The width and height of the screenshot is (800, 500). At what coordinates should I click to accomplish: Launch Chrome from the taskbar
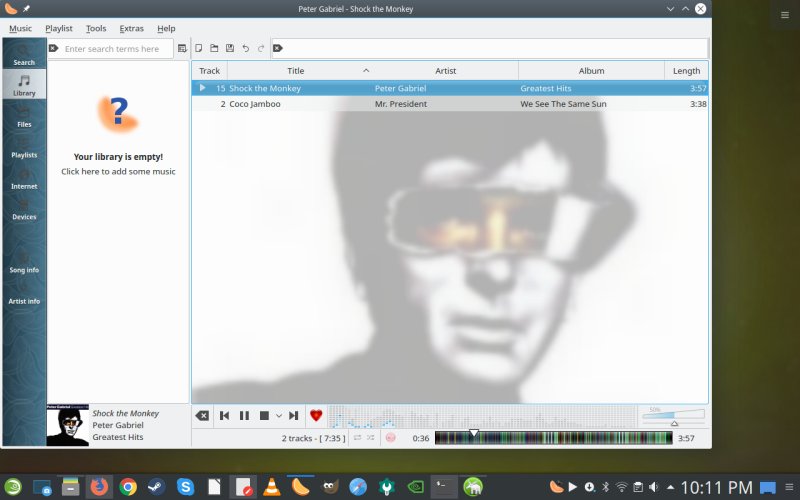(x=128, y=487)
